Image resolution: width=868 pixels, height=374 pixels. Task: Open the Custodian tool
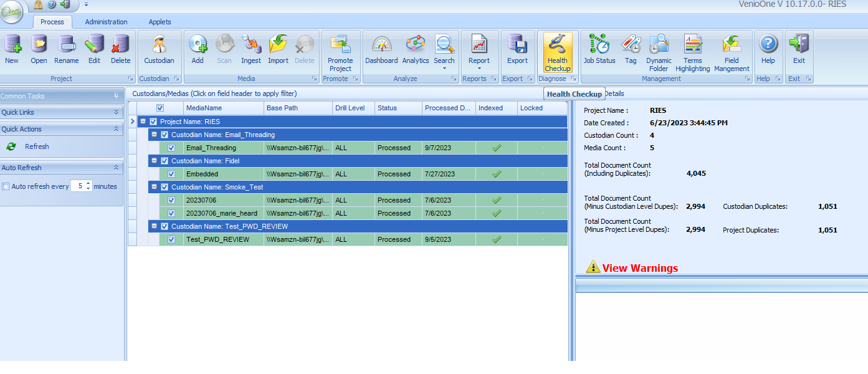click(x=159, y=49)
